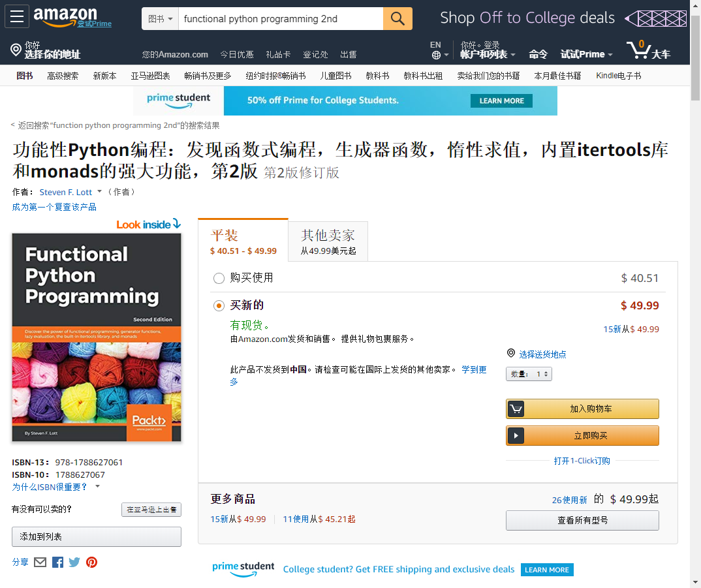701x588 pixels.
Task: Switch to the 平装 paperback tab
Action: pyautogui.click(x=243, y=241)
